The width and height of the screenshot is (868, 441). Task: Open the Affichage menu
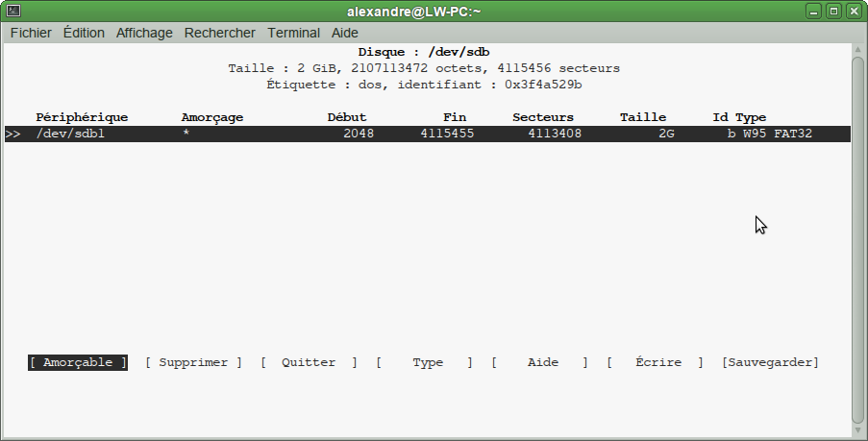pos(144,33)
